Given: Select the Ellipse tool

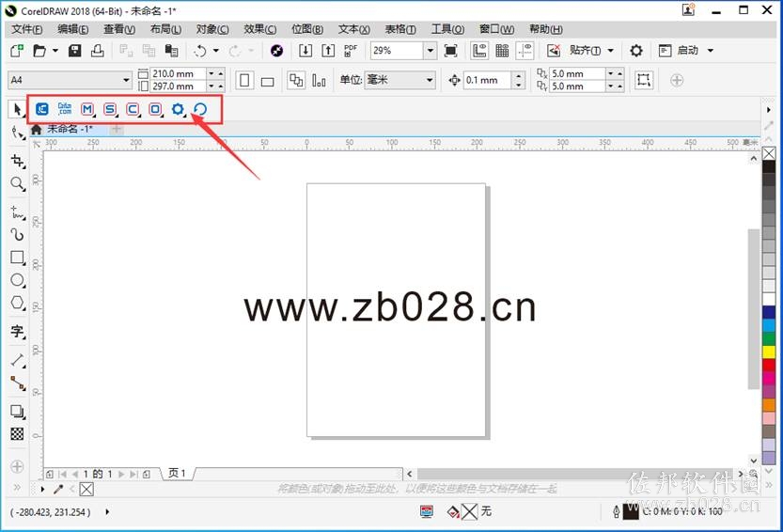Looking at the screenshot, I should pos(18,280).
